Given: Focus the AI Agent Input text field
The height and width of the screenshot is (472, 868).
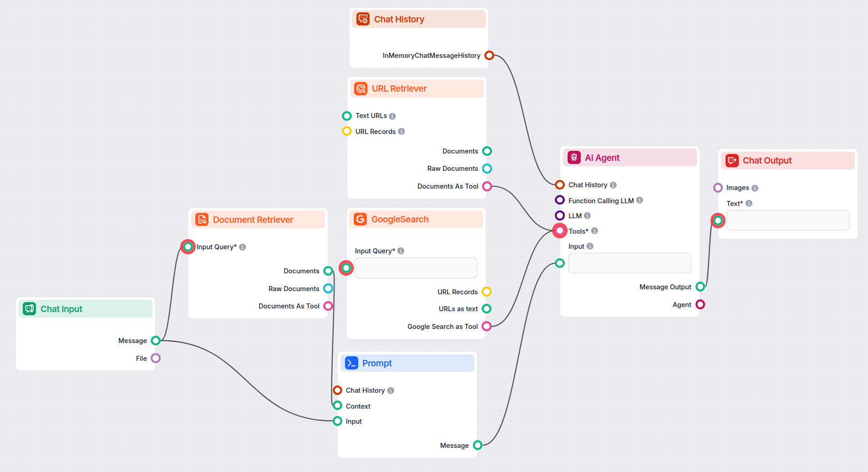Looking at the screenshot, I should coord(630,263).
